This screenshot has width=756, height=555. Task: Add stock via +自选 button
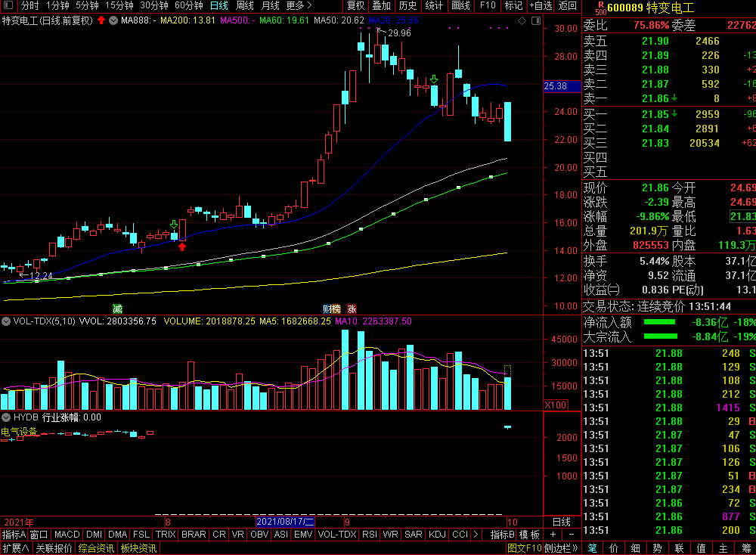pos(540,5)
